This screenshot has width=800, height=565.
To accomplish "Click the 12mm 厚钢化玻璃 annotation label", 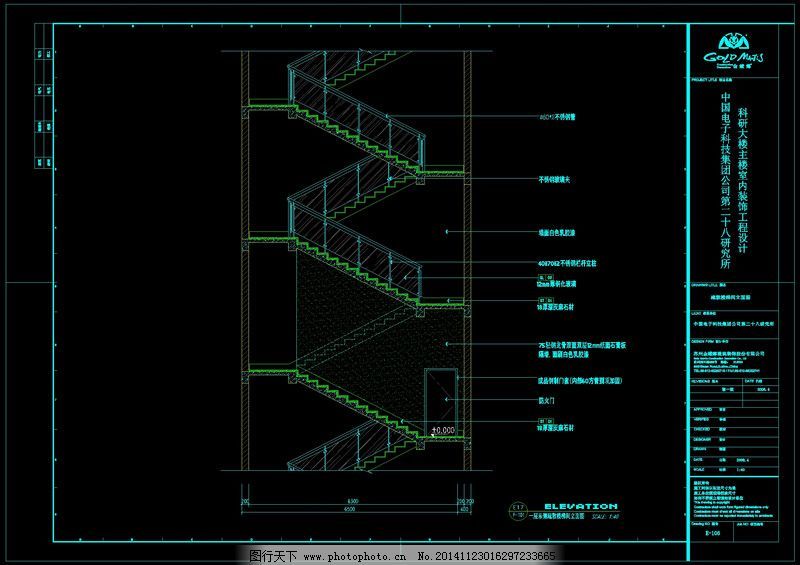I will point(556,284).
